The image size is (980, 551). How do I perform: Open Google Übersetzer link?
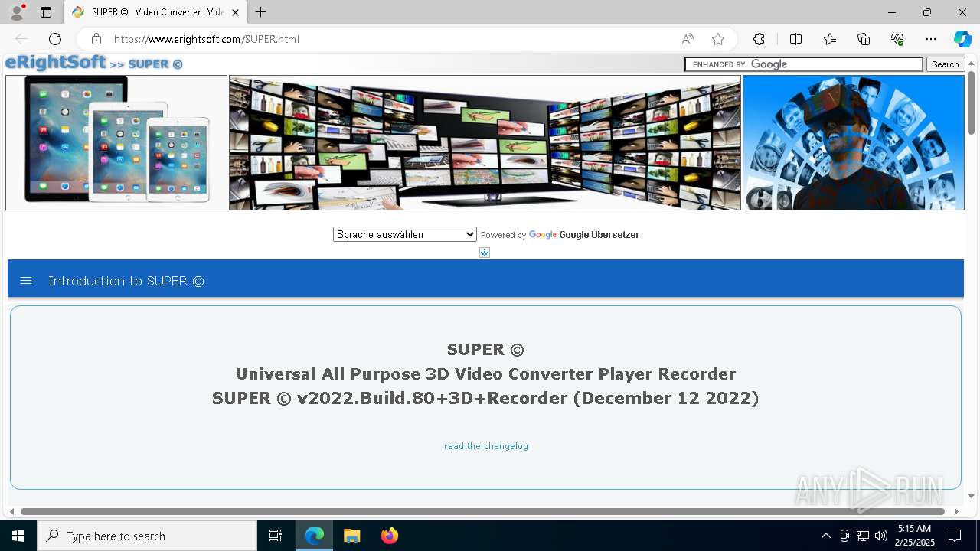click(599, 235)
